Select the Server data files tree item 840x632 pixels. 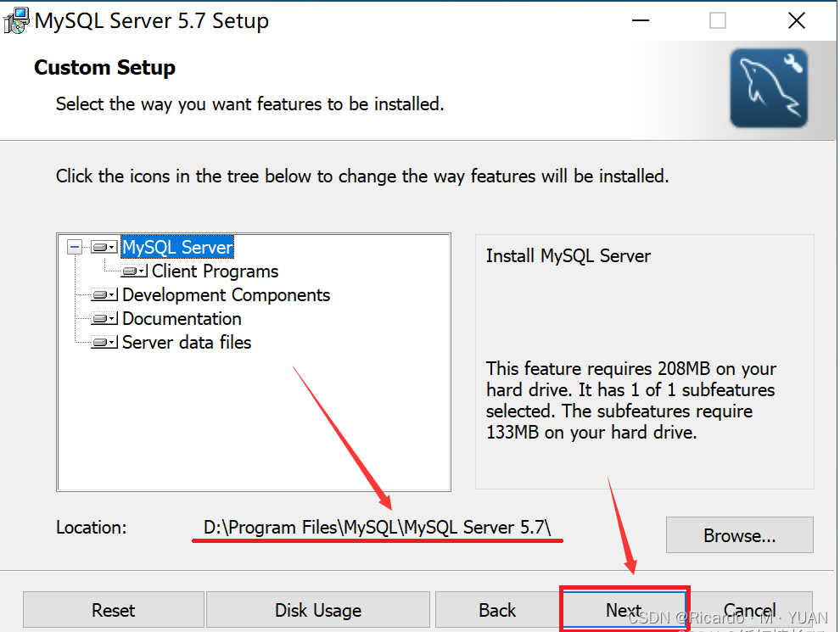pyautogui.click(x=186, y=343)
